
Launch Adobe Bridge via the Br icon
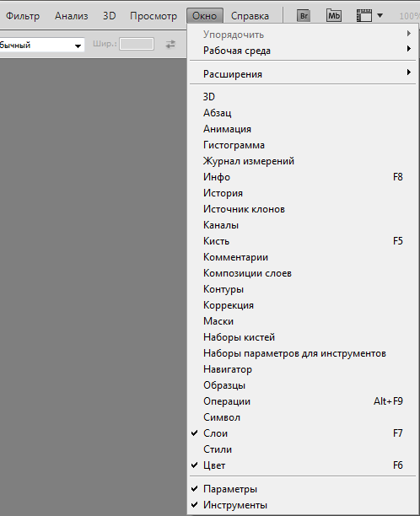pos(304,15)
